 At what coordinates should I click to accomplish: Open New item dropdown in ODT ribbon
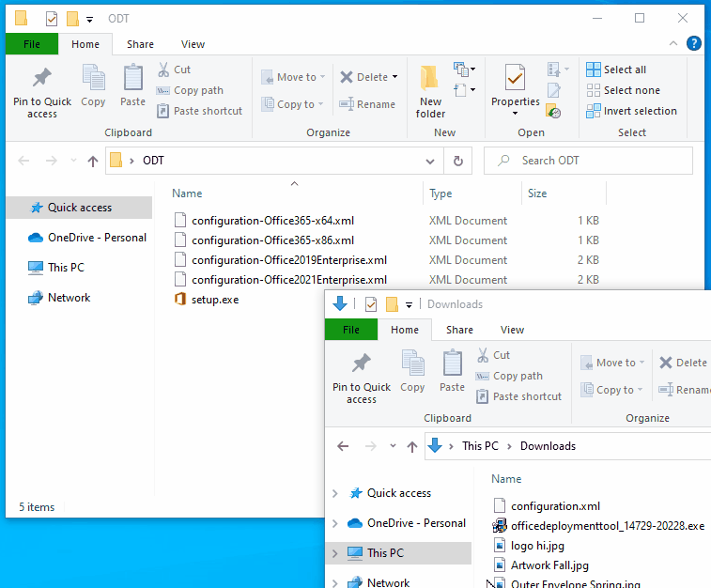coord(464,70)
